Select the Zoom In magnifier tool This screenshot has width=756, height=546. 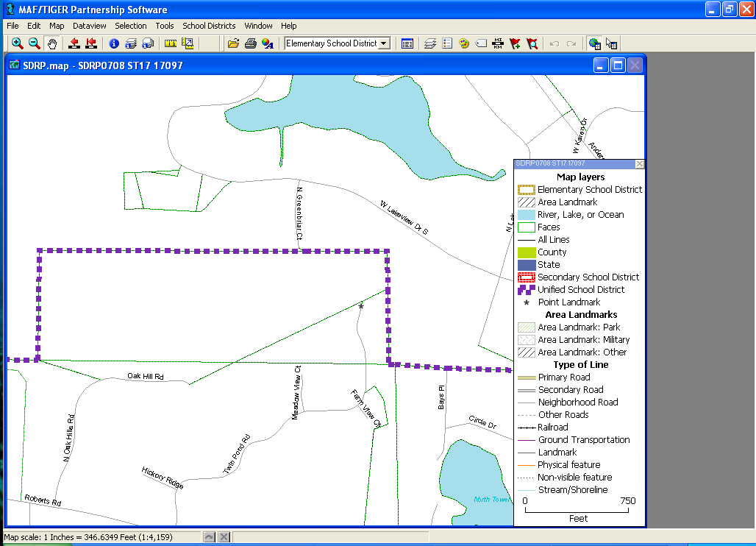pos(17,43)
